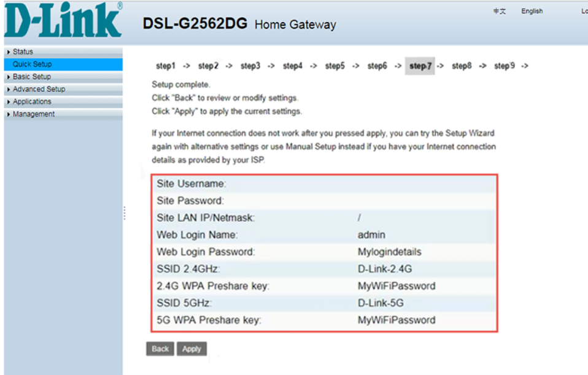Switch language to English
This screenshot has width=588, height=375.
click(x=532, y=11)
